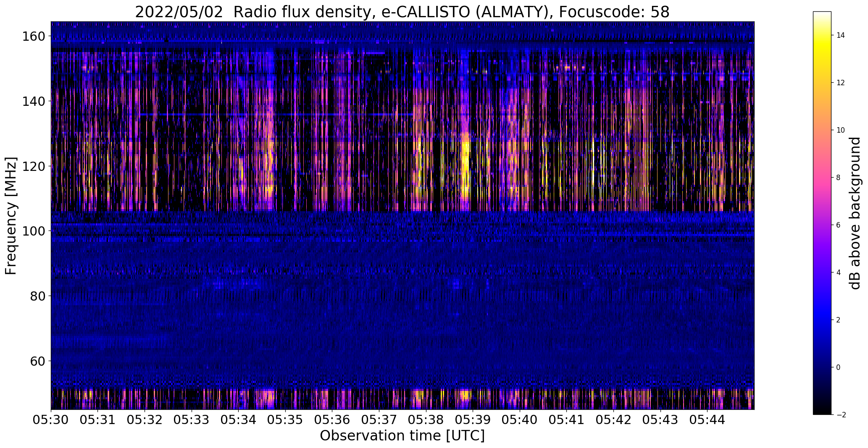
Task: Click the colorbar tick value 14
Action: pyautogui.click(x=841, y=35)
